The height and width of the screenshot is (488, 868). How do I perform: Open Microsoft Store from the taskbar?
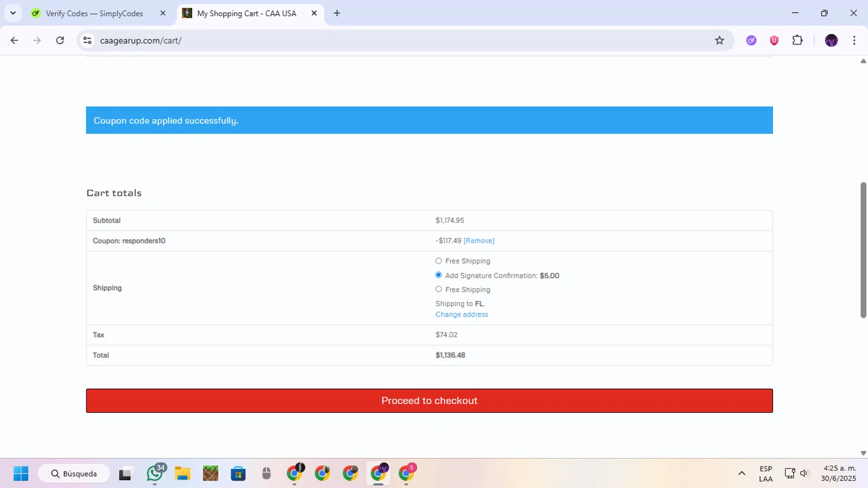coord(238,474)
